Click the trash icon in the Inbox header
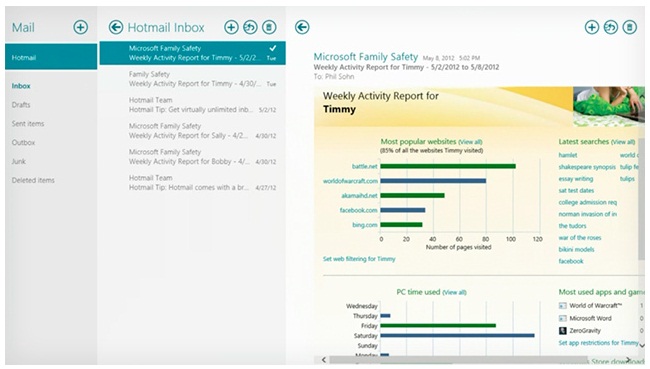Image resolution: width=650 pixels, height=369 pixels. 269,27
